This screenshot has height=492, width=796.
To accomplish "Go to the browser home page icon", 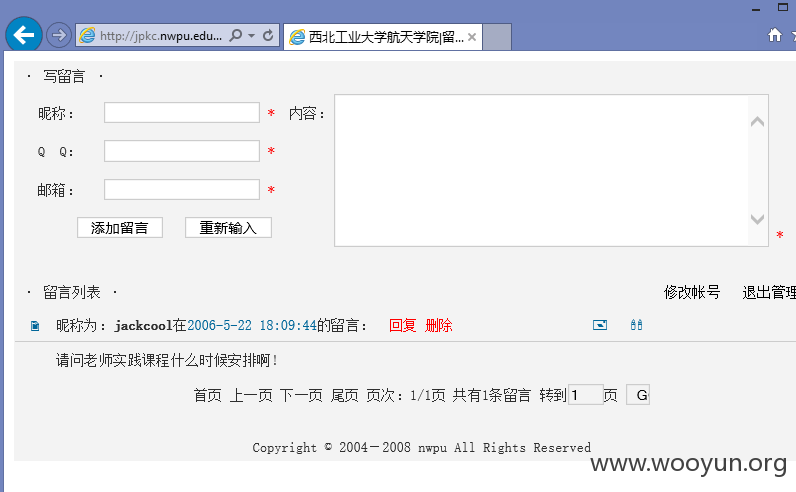I will point(775,35).
